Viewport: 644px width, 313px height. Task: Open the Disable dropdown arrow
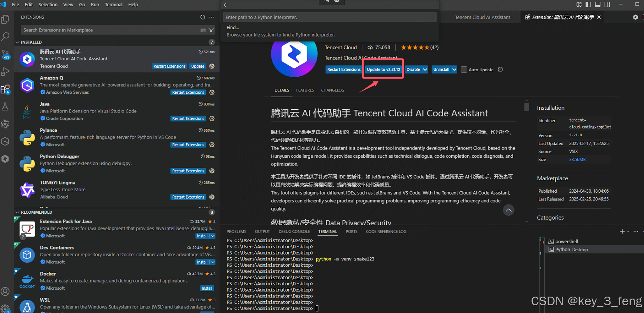[425, 69]
